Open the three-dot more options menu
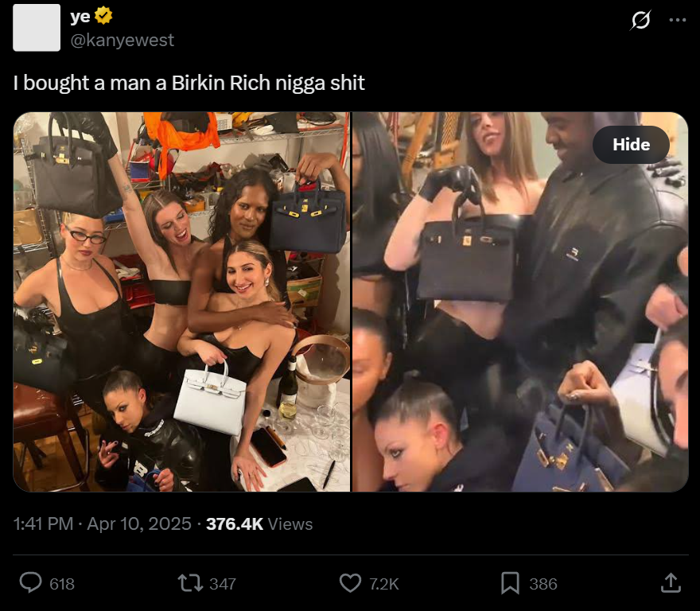 click(x=678, y=20)
